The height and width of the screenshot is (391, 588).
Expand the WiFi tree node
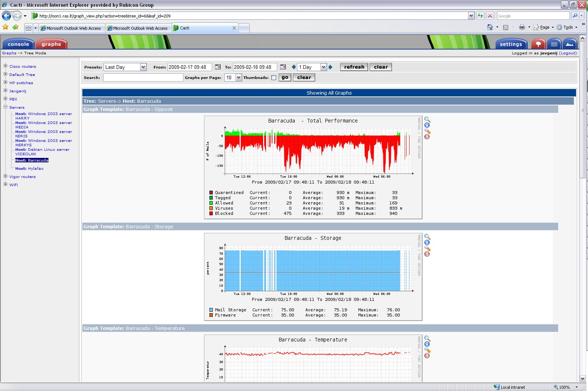(x=6, y=184)
